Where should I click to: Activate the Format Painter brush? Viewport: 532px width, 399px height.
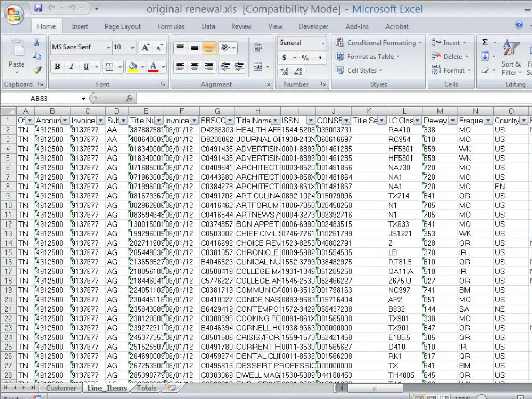(x=37, y=70)
